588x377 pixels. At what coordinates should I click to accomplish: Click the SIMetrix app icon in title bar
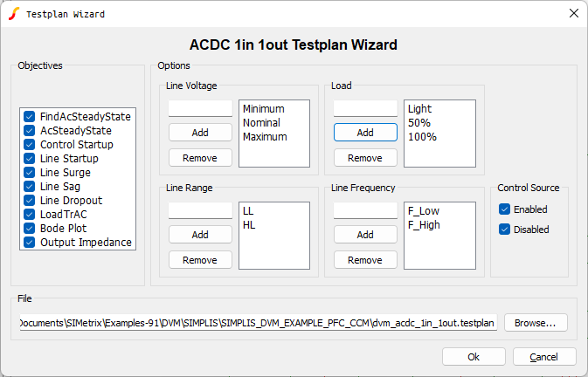13,13
